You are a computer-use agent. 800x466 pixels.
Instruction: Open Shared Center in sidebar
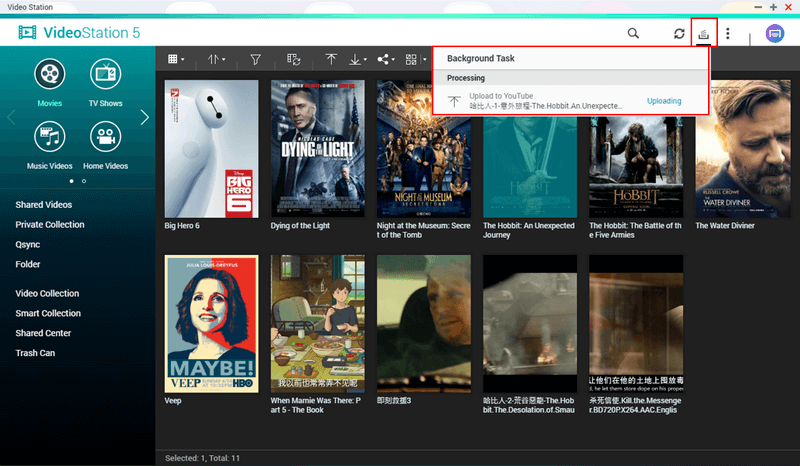point(43,333)
